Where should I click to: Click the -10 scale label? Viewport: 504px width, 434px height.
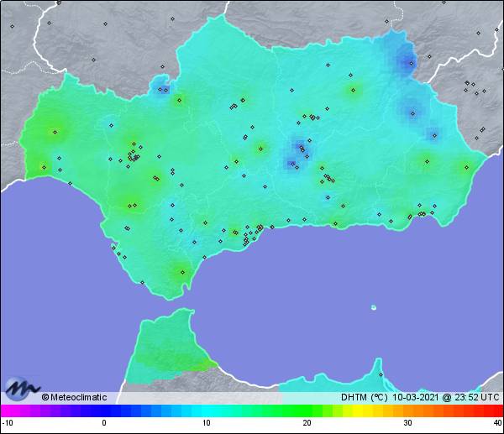[x=7, y=423]
